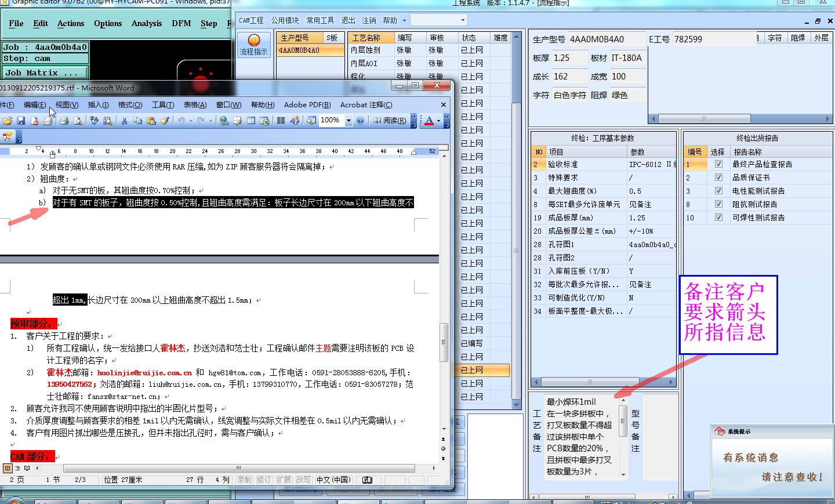Expand toolbar options beside 阅读 button
Screen dimensions: 835x504
point(413,121)
